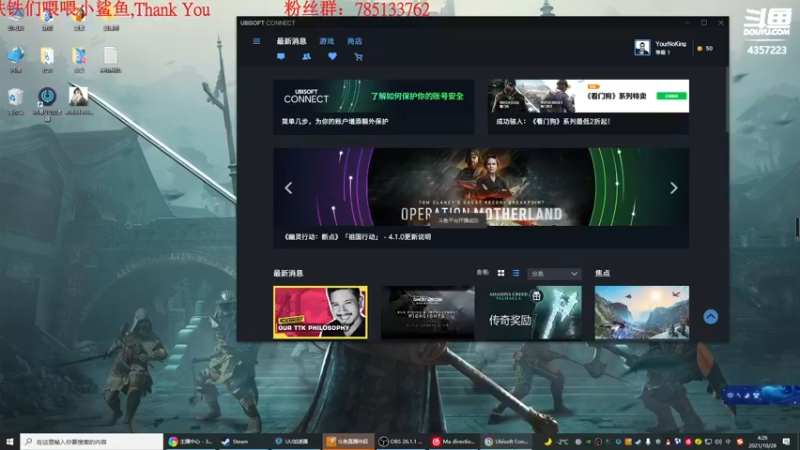Click the 成功输入 看门狗 sale caption

(x=553, y=121)
